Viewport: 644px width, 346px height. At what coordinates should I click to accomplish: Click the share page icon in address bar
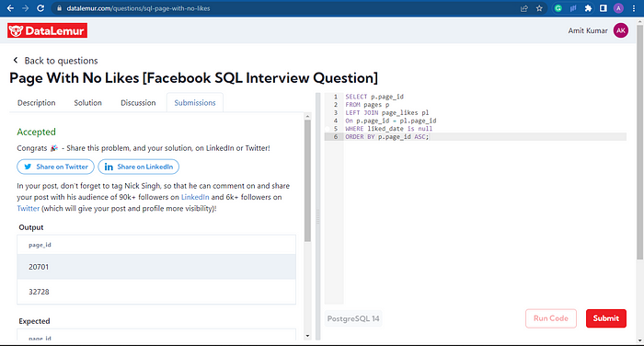tap(524, 8)
